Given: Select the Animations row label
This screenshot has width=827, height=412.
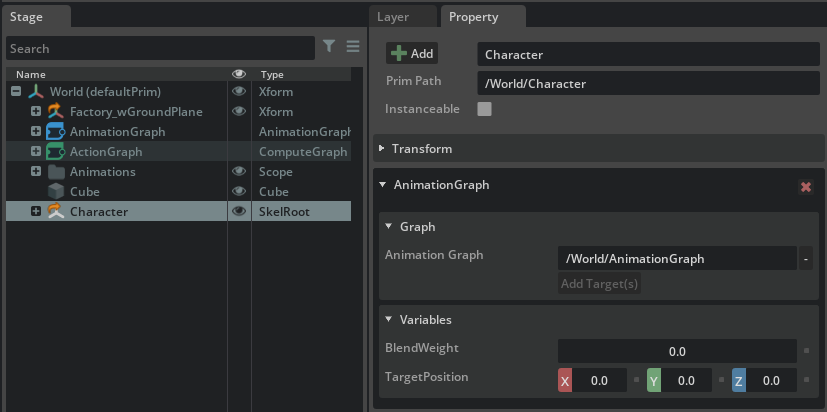Looking at the screenshot, I should [x=102, y=172].
